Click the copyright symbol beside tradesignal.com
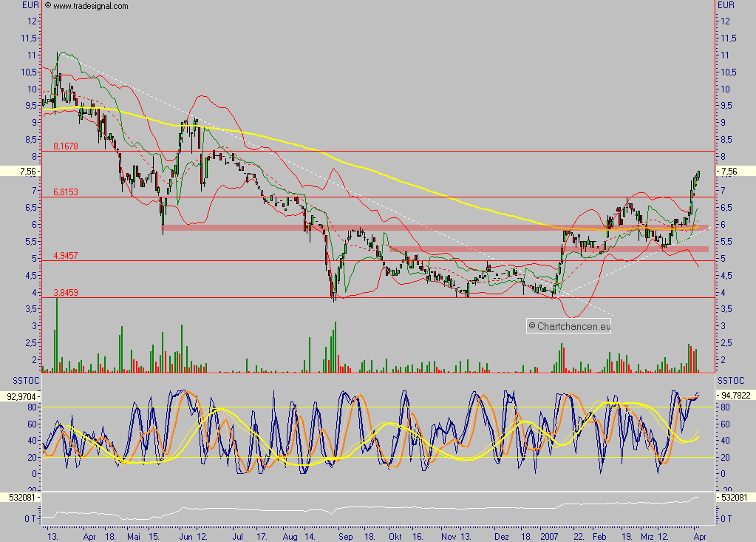 [x=48, y=6]
